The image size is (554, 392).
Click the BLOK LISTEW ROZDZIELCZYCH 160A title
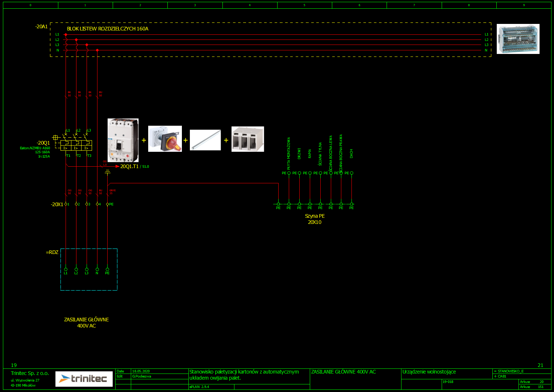click(x=108, y=29)
